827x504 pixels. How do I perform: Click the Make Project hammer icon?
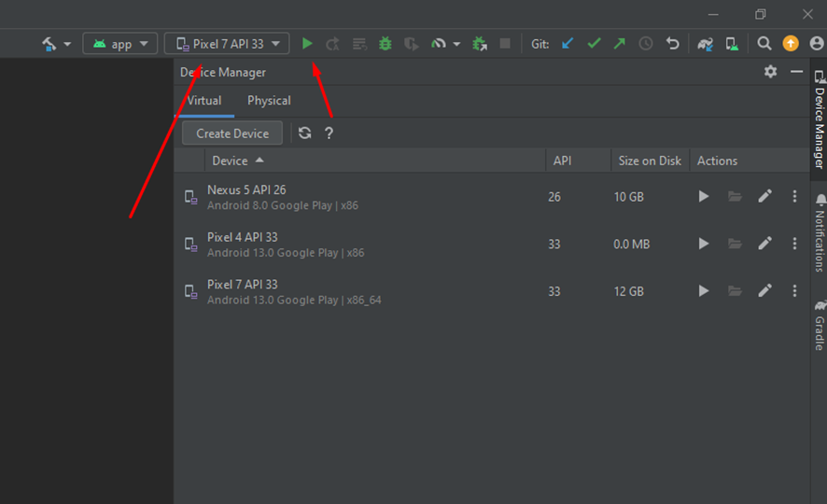pos(49,44)
